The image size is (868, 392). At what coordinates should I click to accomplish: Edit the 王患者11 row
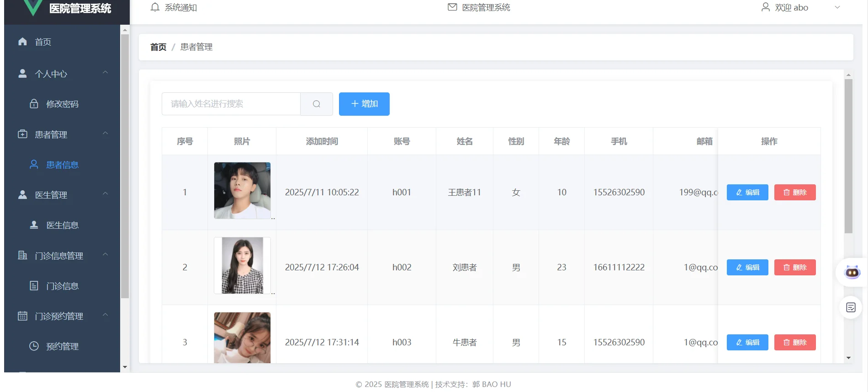(747, 192)
